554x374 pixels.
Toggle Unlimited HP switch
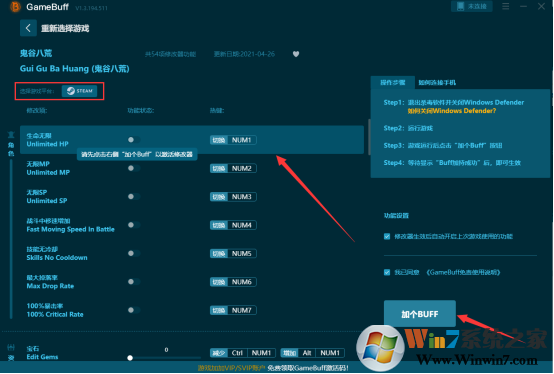pyautogui.click(x=134, y=140)
